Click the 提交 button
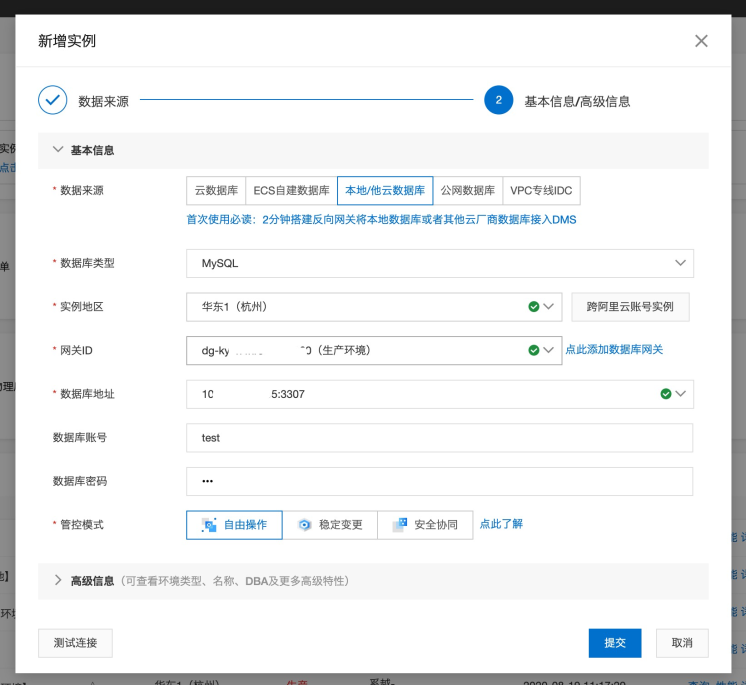Viewport: 746px width, 685px height. (615, 643)
